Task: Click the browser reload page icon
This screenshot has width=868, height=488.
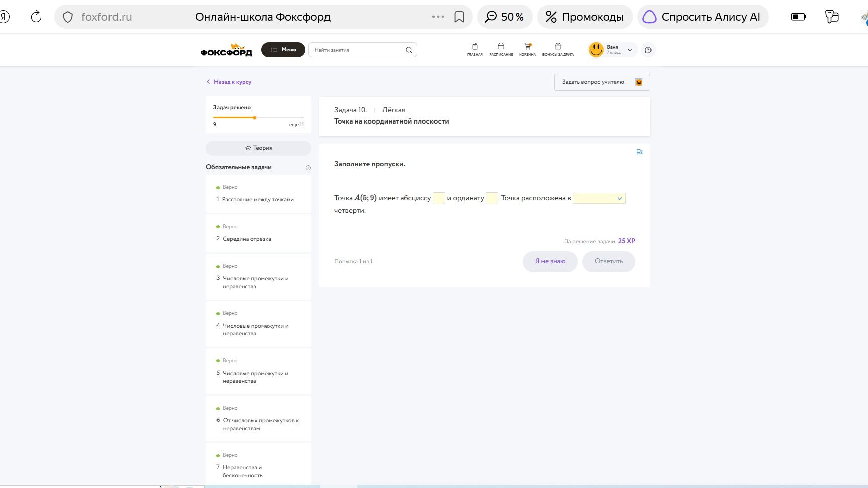Action: pyautogui.click(x=36, y=17)
